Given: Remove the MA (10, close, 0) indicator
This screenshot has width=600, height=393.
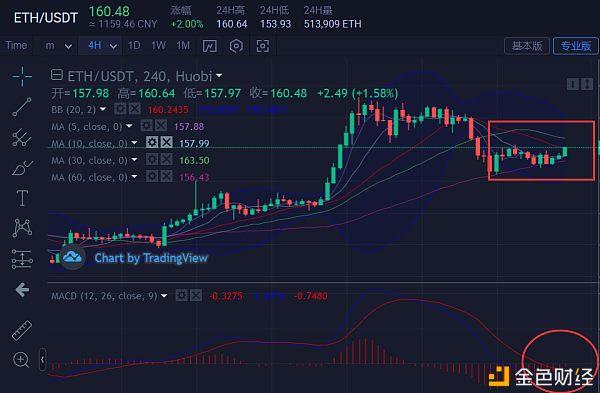Looking at the screenshot, I should tap(166, 143).
